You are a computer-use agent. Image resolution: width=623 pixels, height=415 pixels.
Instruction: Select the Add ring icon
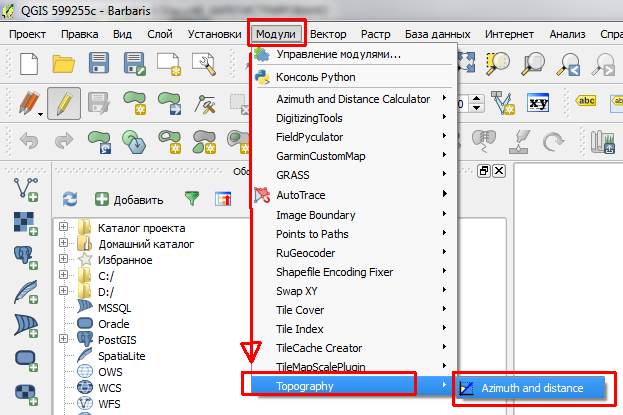(170, 142)
